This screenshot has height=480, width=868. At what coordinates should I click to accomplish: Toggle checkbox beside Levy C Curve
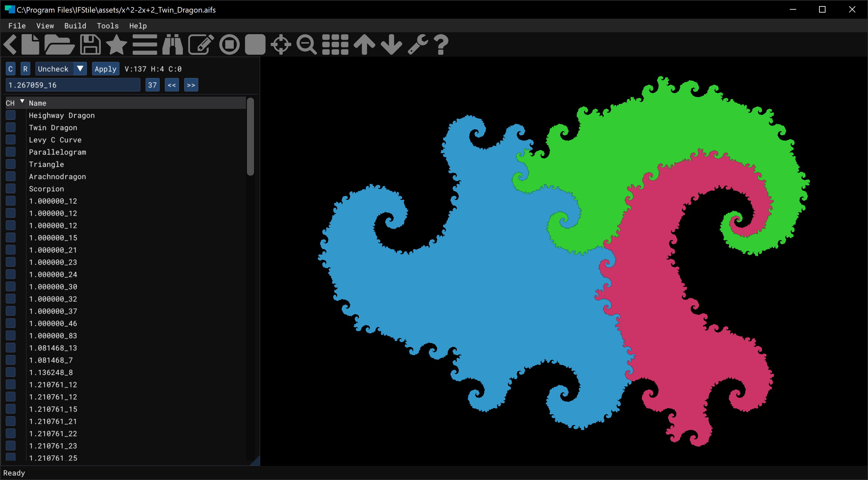[11, 139]
